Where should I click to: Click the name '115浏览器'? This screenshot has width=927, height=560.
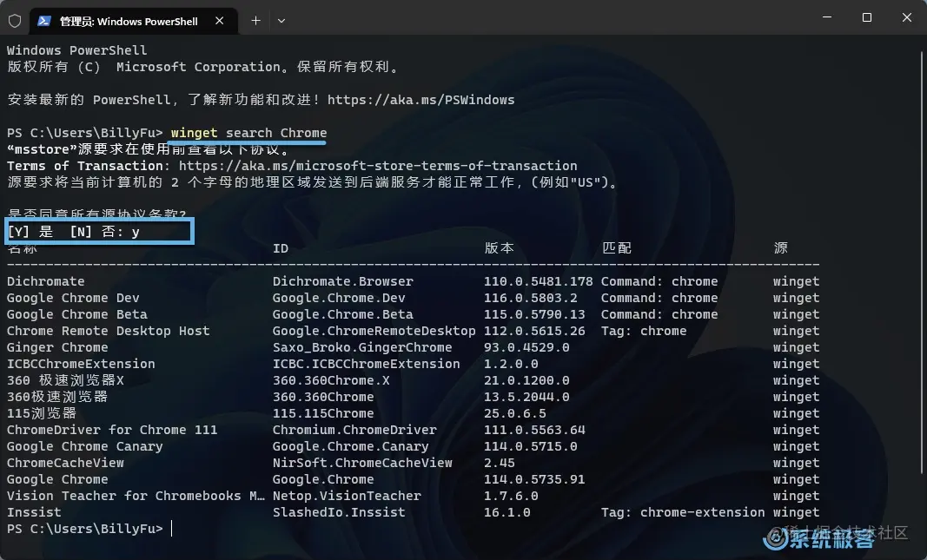pyautogui.click(x=42, y=413)
